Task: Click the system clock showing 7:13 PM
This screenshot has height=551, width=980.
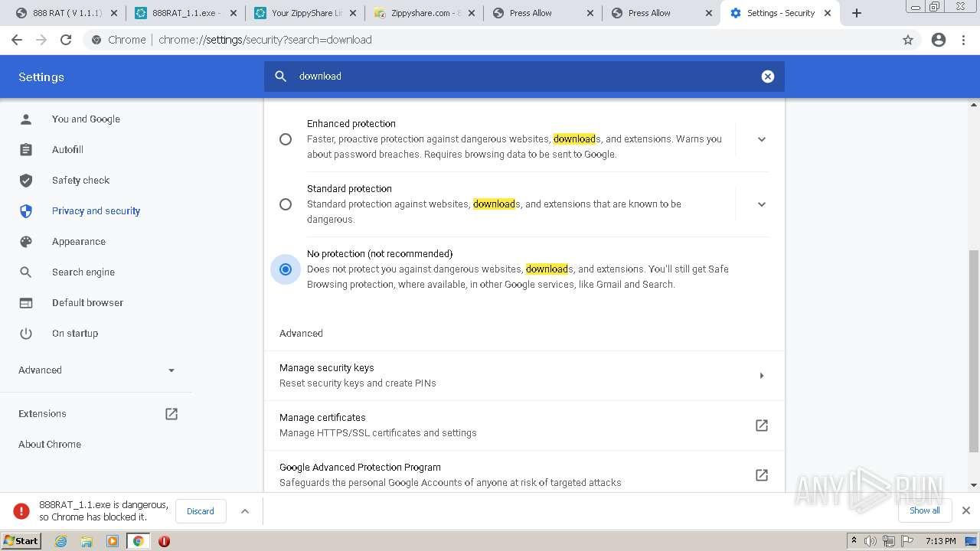Action: [940, 541]
